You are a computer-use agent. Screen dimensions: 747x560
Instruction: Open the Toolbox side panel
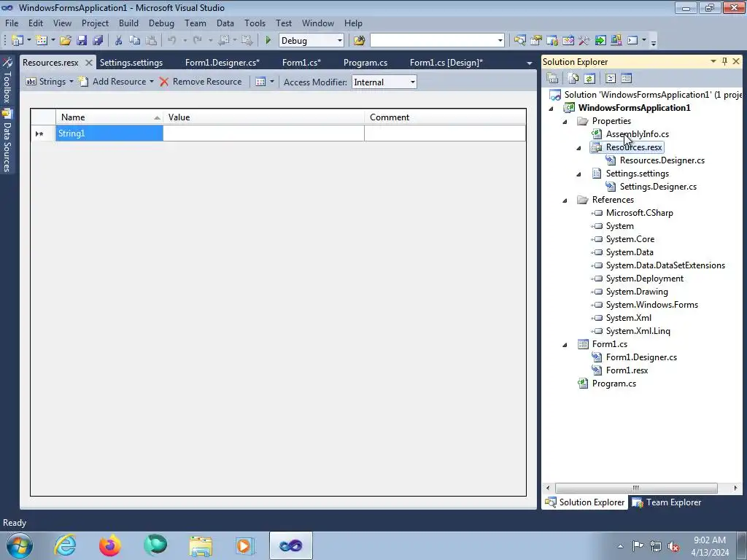(x=7, y=80)
